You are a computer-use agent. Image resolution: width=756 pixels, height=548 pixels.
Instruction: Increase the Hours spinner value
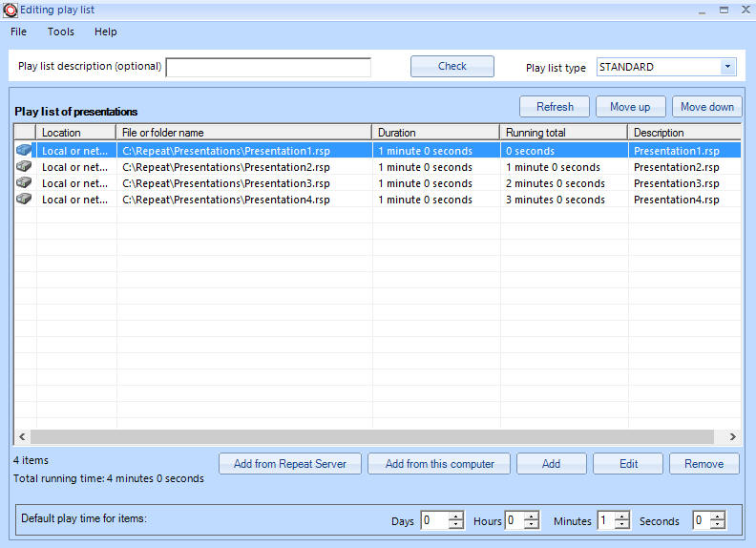532,516
